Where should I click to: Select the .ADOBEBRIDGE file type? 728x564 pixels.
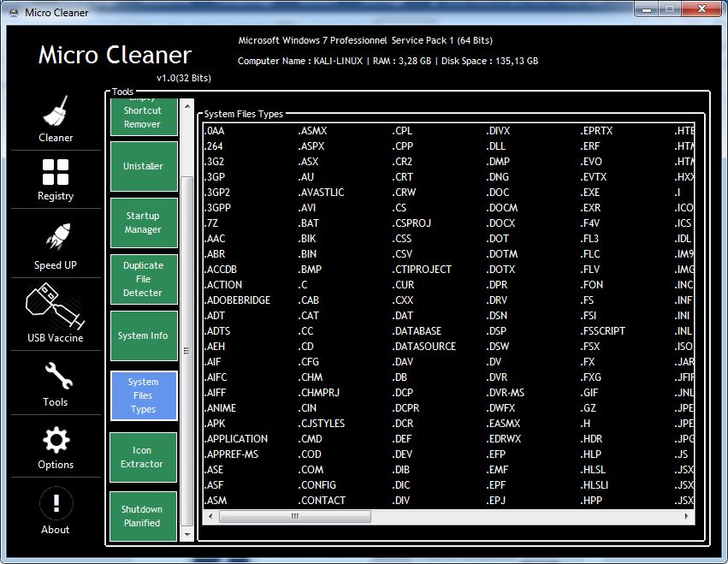237,300
